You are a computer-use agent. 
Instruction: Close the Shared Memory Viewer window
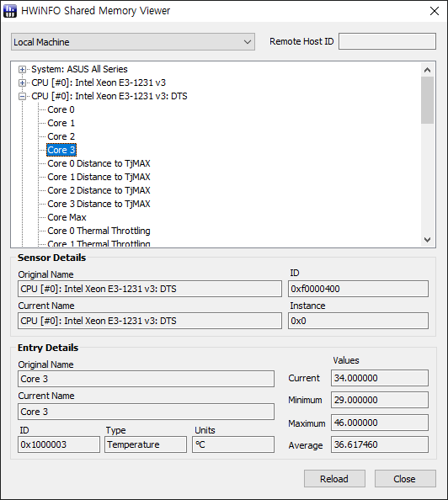[x=435, y=11]
